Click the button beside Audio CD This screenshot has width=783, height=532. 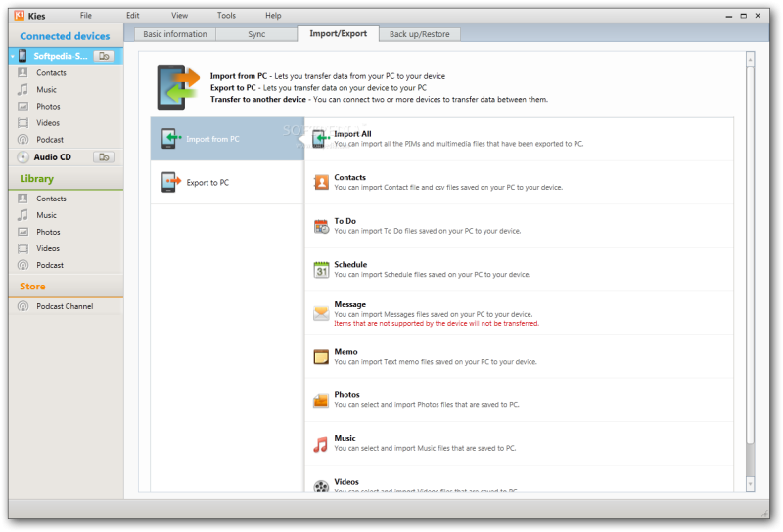pos(104,156)
